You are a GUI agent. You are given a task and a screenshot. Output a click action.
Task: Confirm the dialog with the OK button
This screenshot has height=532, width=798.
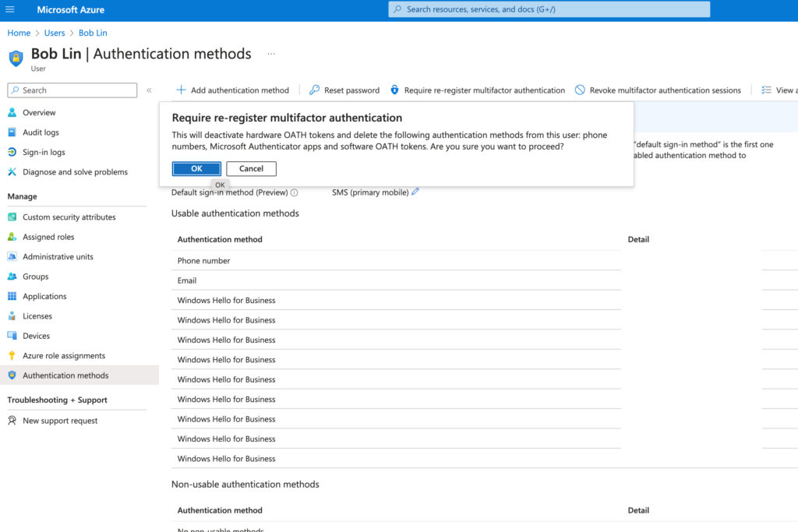click(196, 169)
